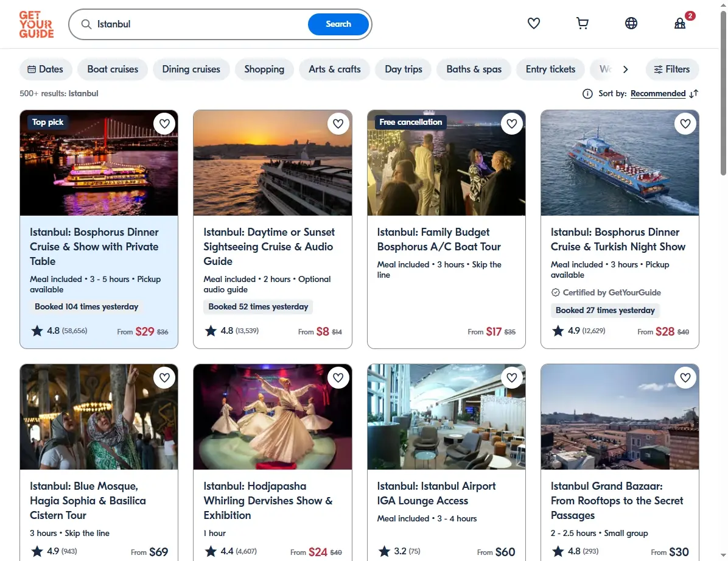Click the 500+ results: Istanbul text
The width and height of the screenshot is (728, 561).
(59, 93)
